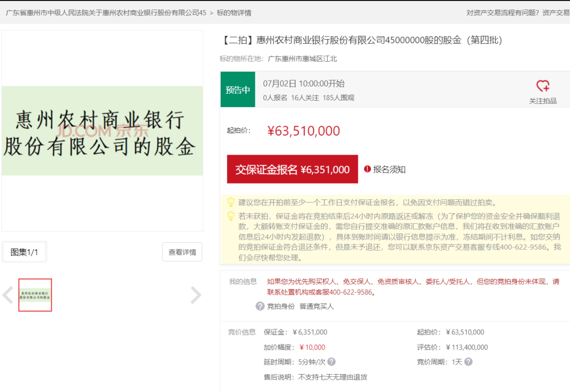Open the 报名须知 link
570x392 pixels.
(x=389, y=169)
